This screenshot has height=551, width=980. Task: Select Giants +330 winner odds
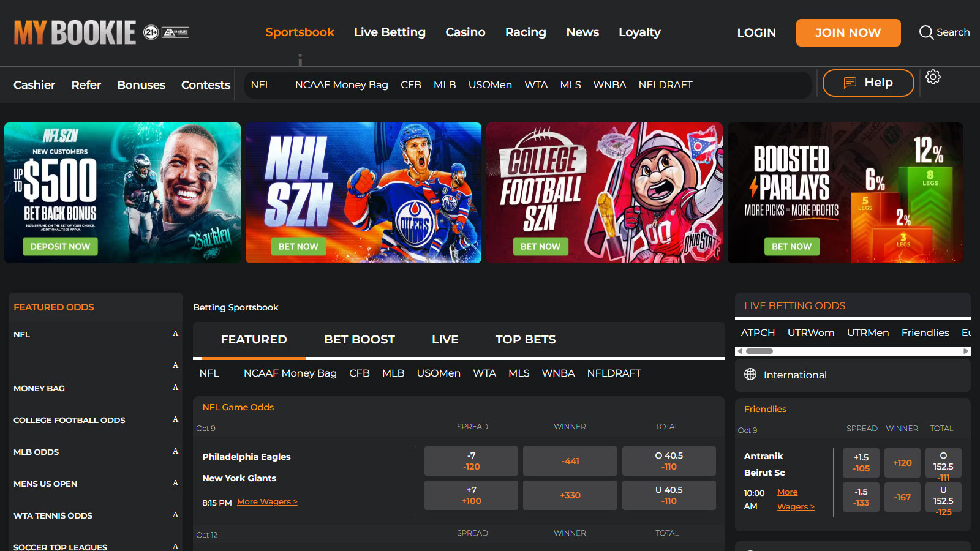click(x=570, y=495)
